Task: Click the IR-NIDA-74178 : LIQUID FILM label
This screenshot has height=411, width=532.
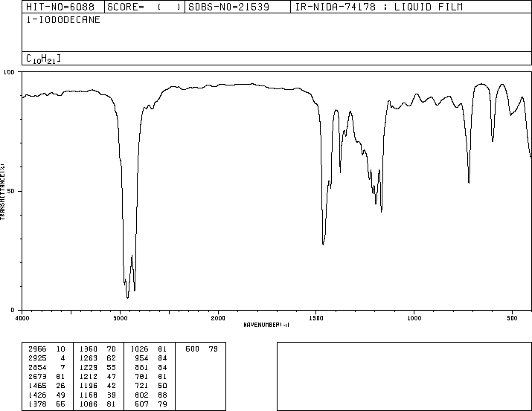Action: tap(379, 7)
